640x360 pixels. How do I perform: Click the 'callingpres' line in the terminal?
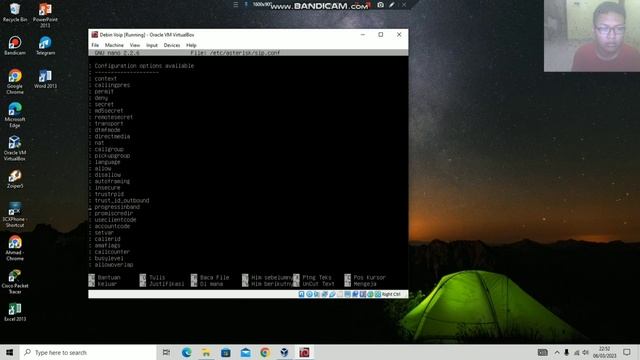[112, 85]
